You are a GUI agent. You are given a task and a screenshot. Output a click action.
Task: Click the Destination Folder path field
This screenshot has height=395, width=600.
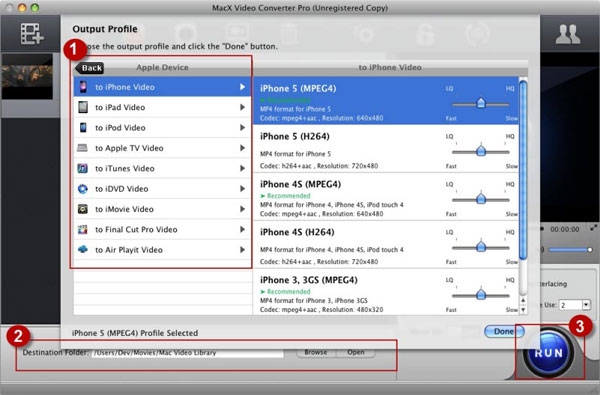pos(188,353)
